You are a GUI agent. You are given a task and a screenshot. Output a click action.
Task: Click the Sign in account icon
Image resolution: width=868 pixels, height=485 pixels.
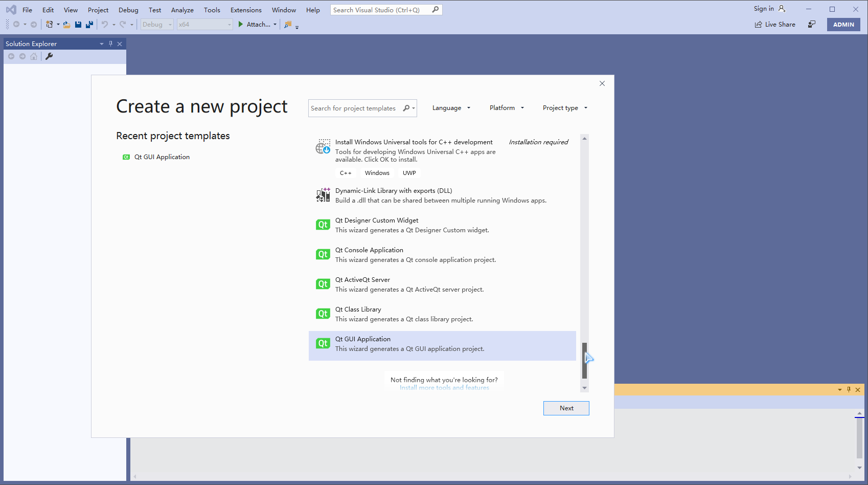(782, 9)
